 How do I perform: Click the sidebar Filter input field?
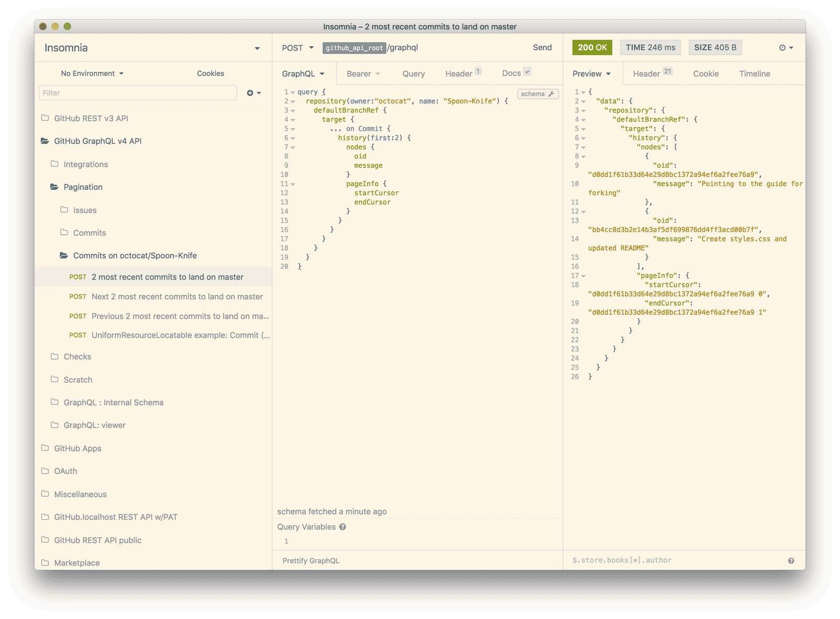click(x=138, y=93)
